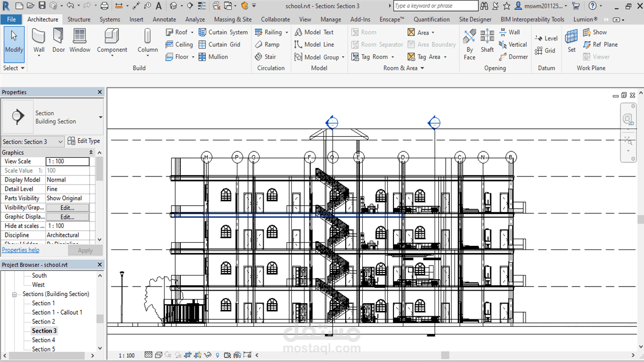Open the File menu tab
644x362 pixels.
pos(11,19)
